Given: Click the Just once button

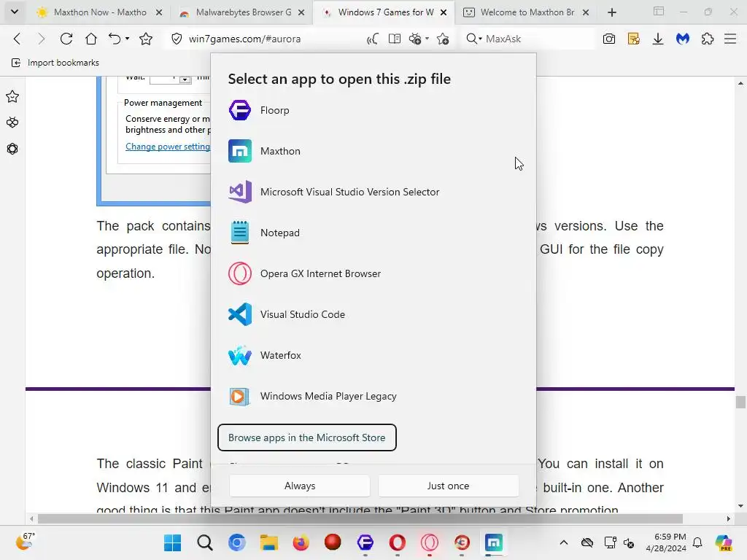Looking at the screenshot, I should (x=448, y=486).
